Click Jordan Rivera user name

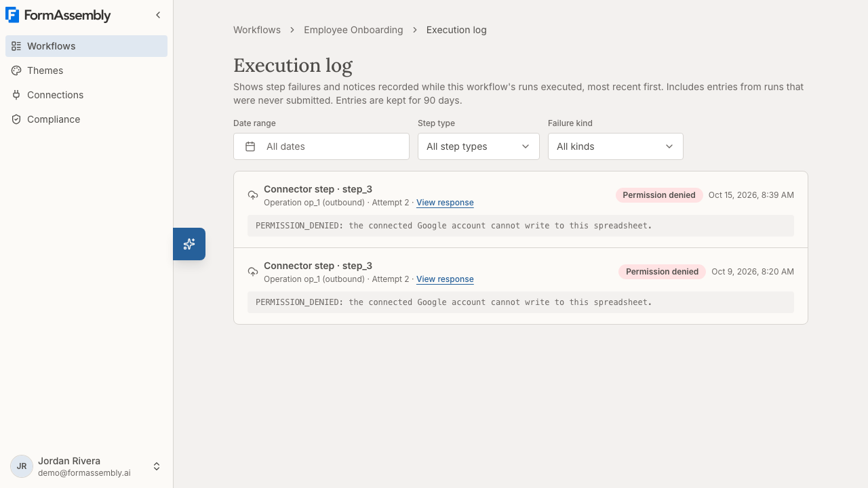click(x=69, y=461)
